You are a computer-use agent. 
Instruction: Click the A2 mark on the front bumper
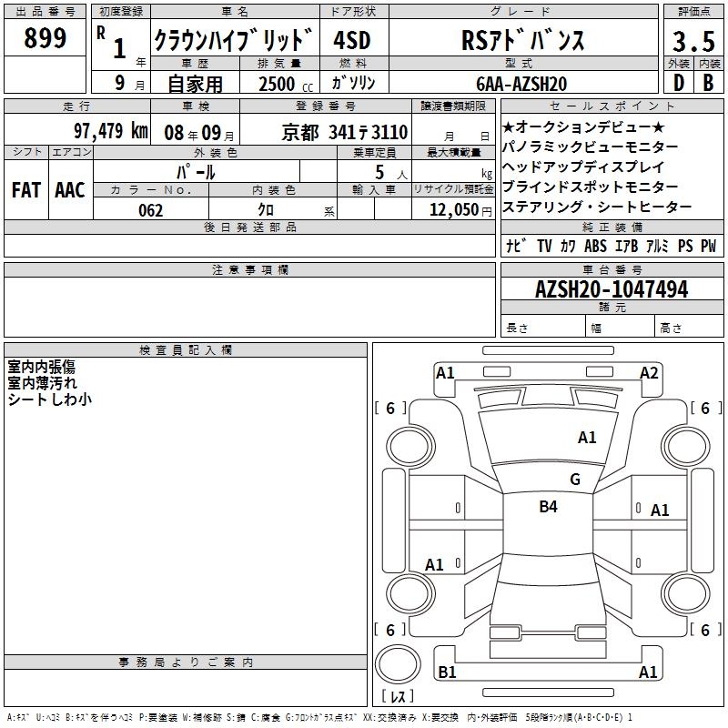click(649, 372)
